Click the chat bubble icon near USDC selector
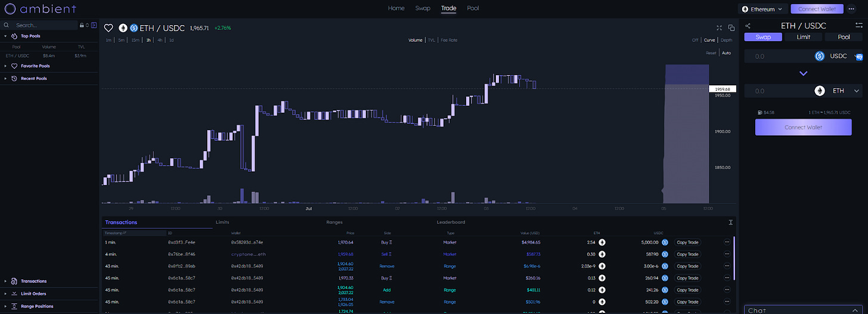Screen dimensions: 868x314 coord(858,57)
